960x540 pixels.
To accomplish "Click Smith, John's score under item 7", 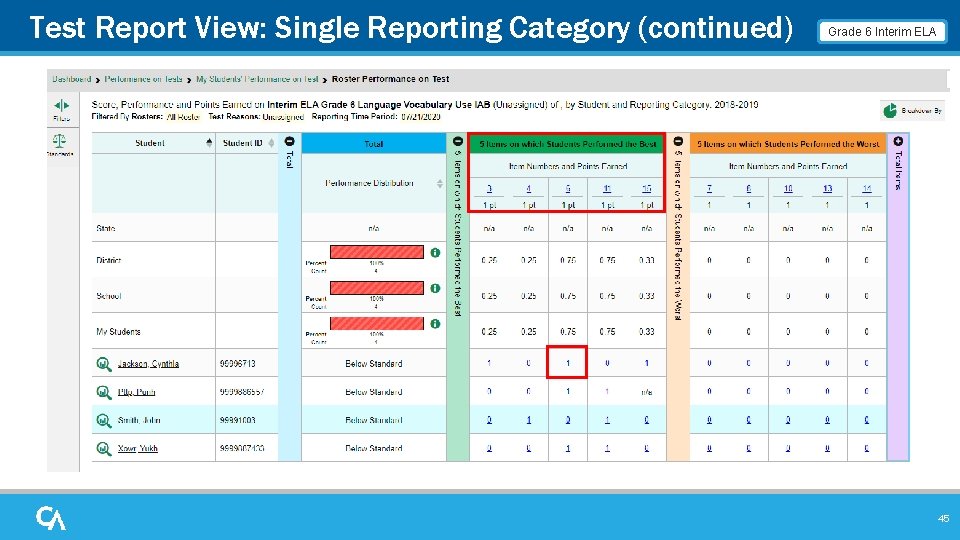I will (709, 420).
